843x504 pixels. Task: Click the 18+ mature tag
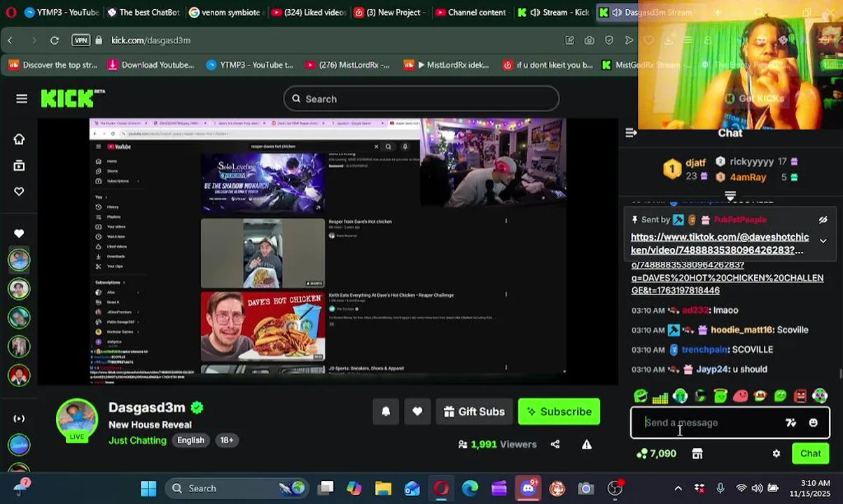pyautogui.click(x=227, y=440)
